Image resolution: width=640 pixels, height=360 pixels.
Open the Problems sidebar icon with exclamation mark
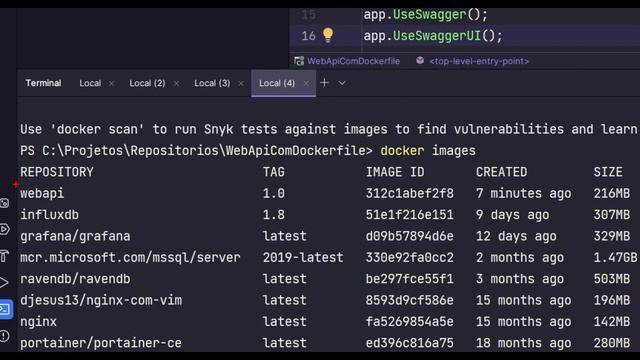pyautogui.click(x=4, y=336)
